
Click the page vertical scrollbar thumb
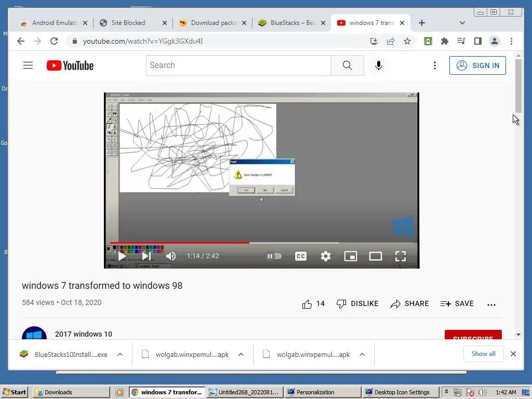(518, 86)
